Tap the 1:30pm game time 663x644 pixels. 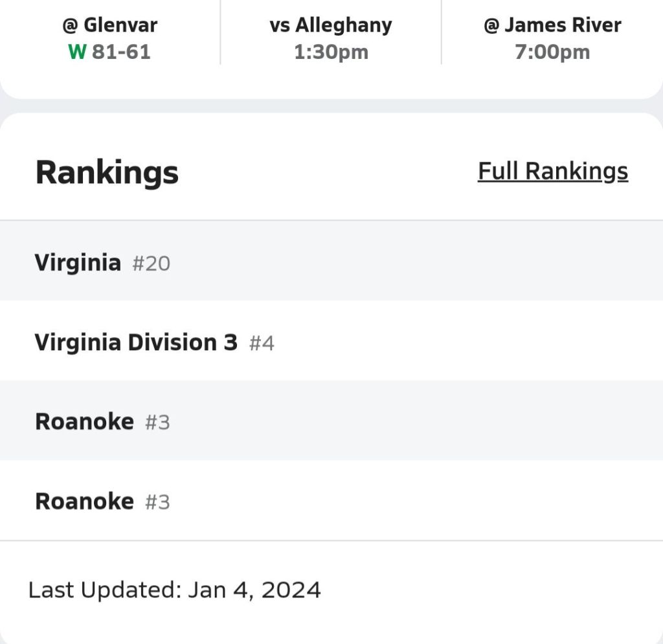click(x=331, y=52)
